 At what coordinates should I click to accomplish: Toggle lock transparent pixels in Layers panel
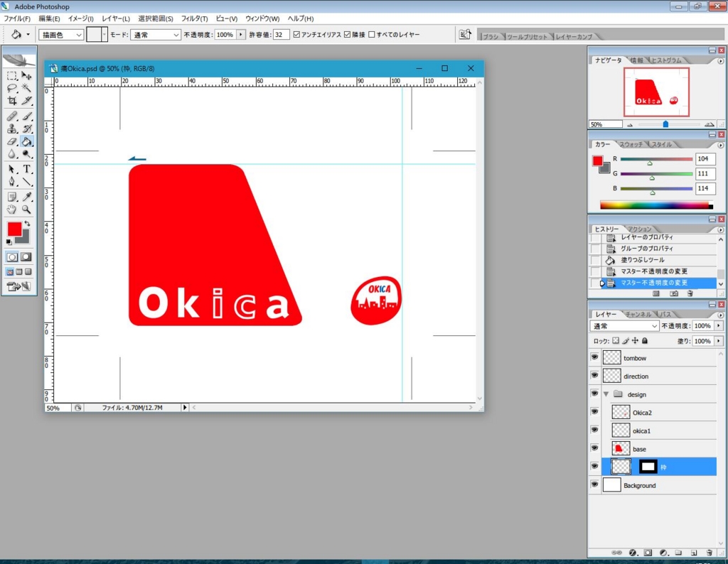pos(616,341)
